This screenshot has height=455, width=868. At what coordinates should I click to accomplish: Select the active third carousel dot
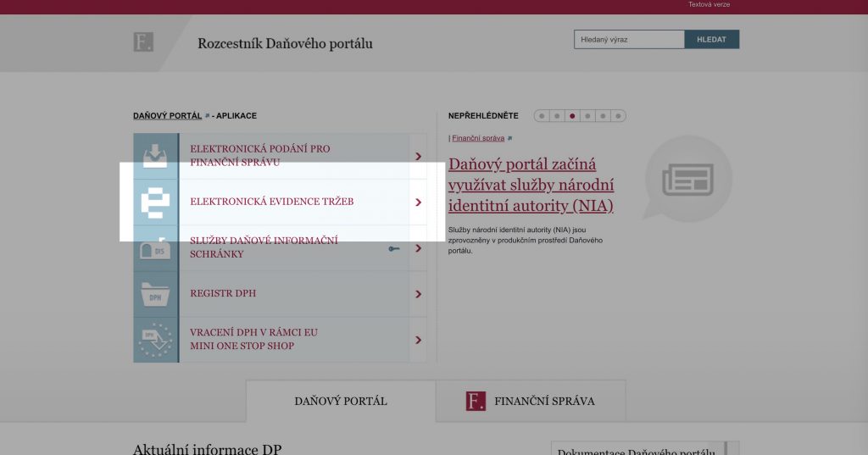click(572, 116)
